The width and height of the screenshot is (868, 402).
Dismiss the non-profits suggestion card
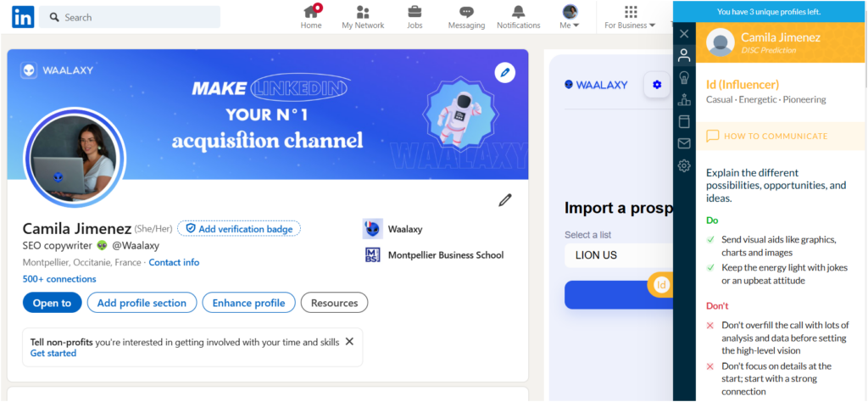click(x=349, y=342)
